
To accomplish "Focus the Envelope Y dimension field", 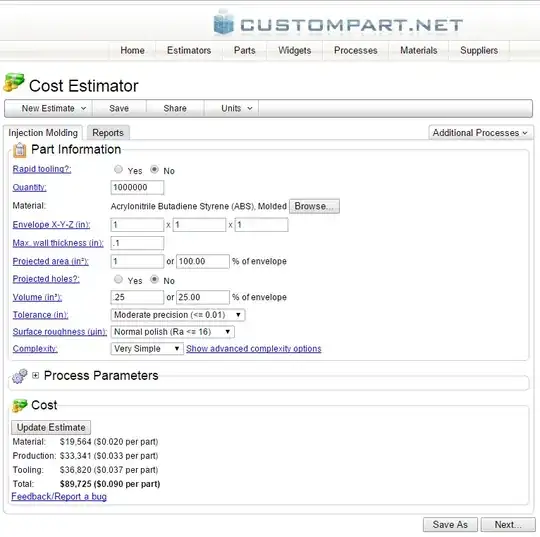I will pos(199,225).
